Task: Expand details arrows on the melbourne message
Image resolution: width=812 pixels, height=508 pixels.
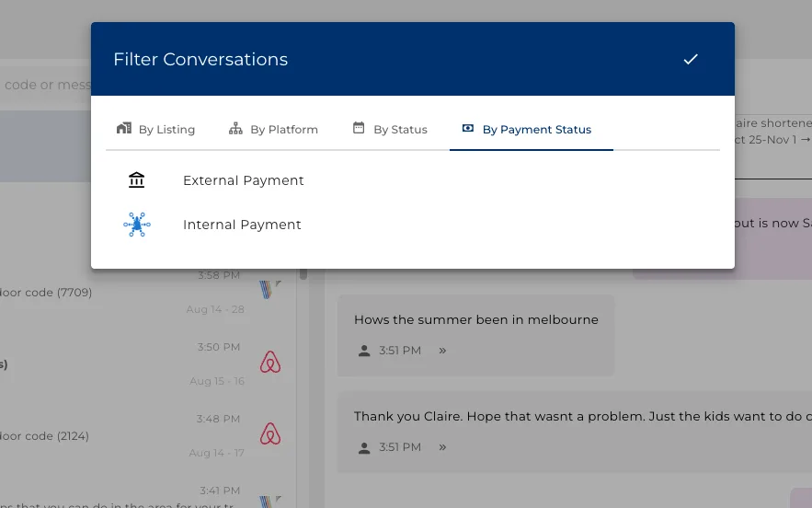Action: coord(442,351)
